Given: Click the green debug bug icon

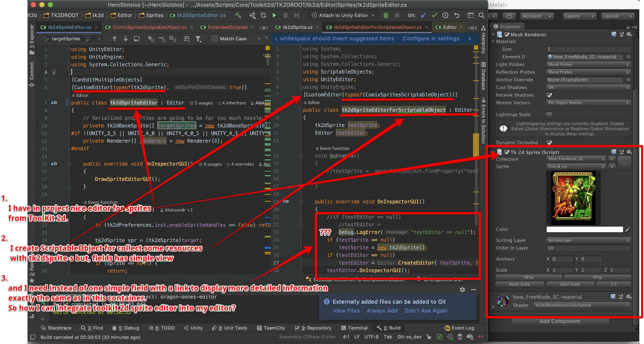Looking at the screenshot, I should pos(386,15).
